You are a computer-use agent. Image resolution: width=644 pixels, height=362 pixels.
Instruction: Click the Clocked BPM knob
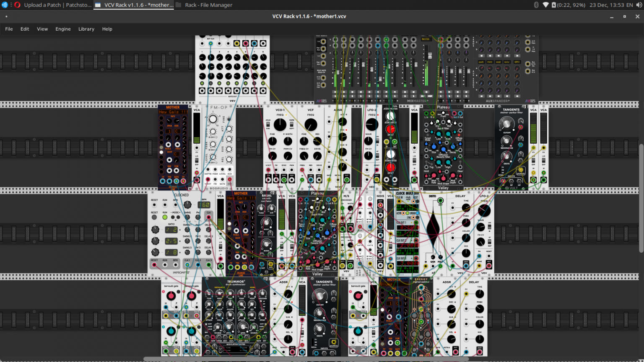pyautogui.click(x=187, y=204)
